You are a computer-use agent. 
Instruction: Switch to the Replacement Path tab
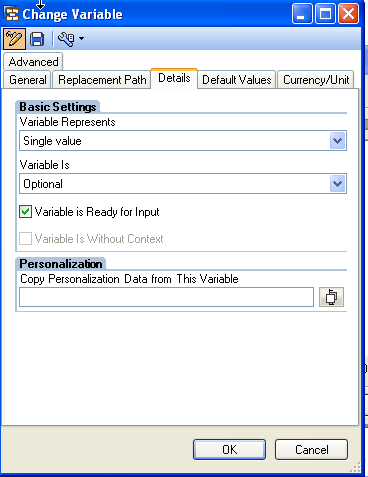tap(102, 80)
